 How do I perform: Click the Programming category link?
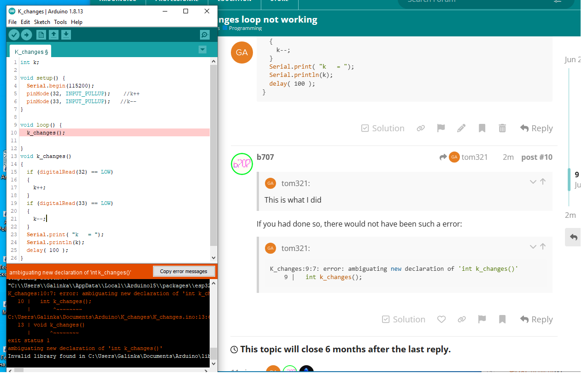[x=242, y=28]
